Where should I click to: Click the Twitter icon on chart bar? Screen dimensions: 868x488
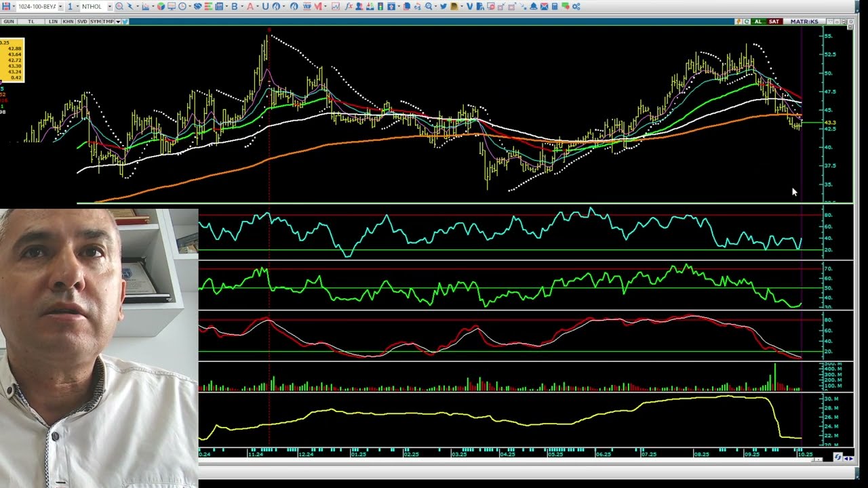(125, 22)
